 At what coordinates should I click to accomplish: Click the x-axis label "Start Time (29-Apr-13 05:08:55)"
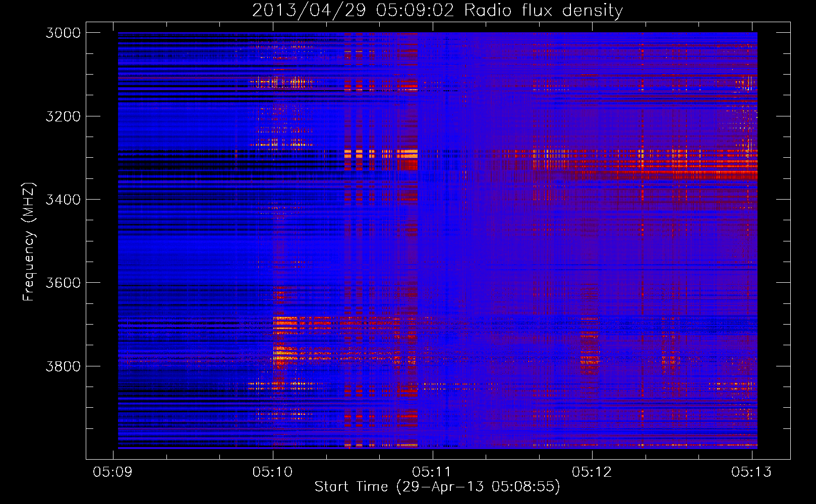(x=437, y=486)
